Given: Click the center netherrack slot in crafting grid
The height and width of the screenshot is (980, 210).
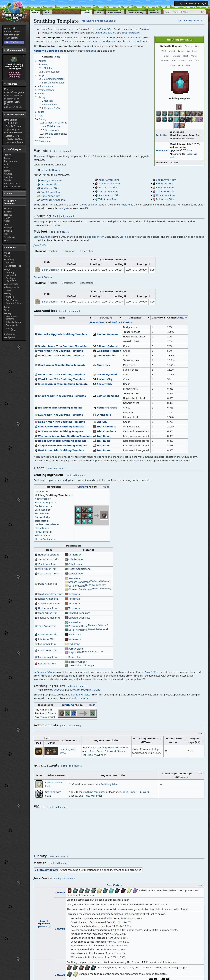Looking at the screenshot, I should point(84,515).
